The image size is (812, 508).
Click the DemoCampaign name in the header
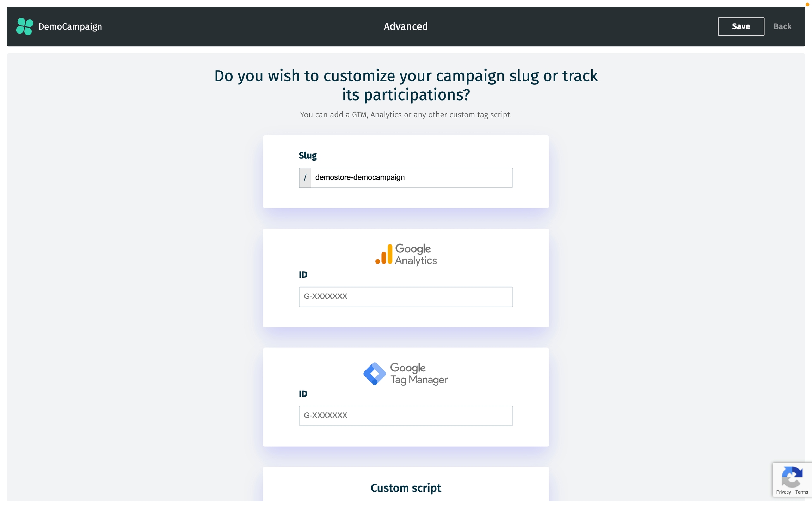coord(70,26)
